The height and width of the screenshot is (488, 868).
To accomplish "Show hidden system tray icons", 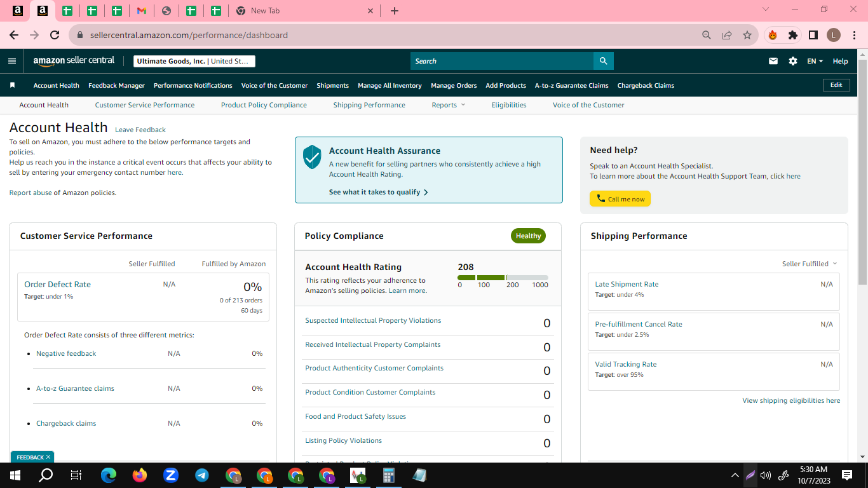I will click(x=735, y=475).
